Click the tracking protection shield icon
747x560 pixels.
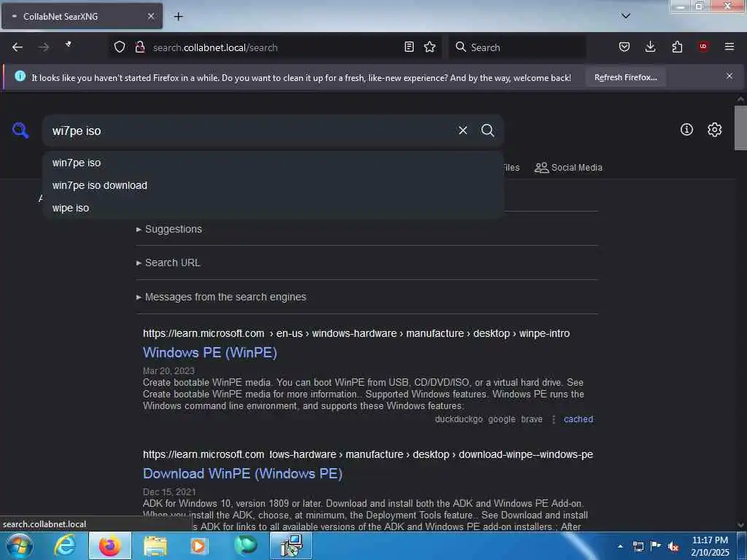(120, 47)
